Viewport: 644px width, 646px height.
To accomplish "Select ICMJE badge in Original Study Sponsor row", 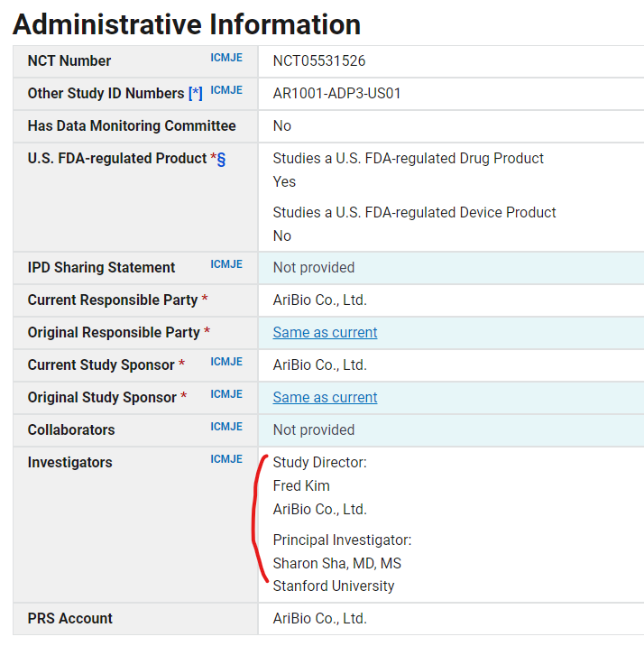I will coord(226,394).
